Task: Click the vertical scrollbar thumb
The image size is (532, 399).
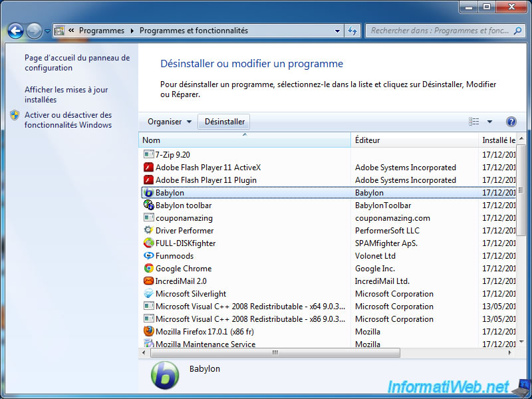Action: [x=521, y=190]
